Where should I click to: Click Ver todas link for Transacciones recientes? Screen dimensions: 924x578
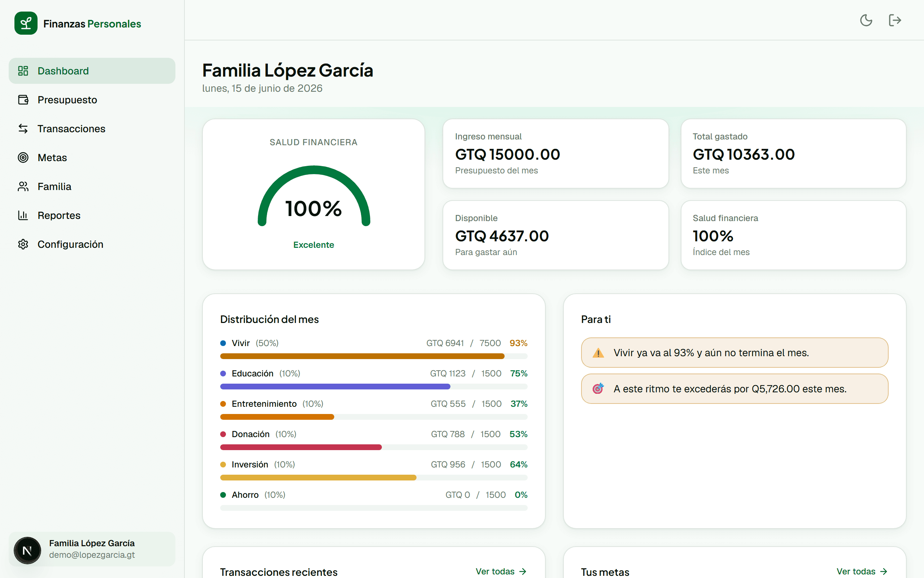coord(501,571)
